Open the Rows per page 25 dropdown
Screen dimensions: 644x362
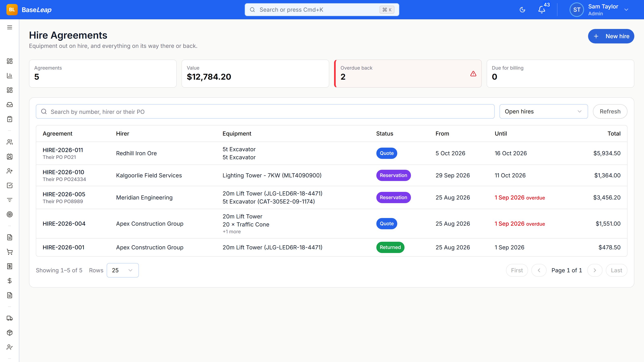pyautogui.click(x=123, y=270)
